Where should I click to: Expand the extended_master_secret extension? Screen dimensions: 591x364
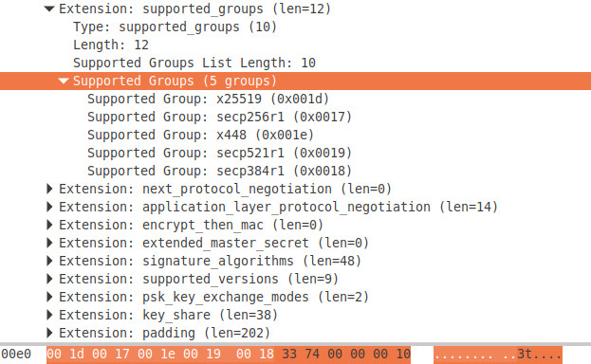click(49, 243)
